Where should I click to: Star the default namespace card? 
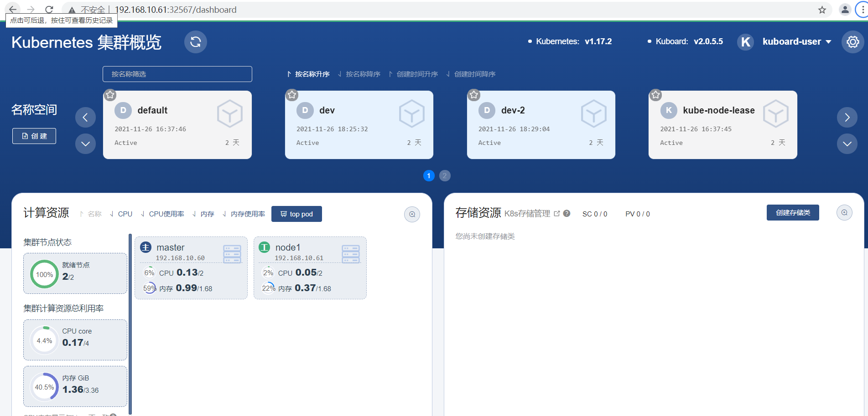(x=110, y=95)
